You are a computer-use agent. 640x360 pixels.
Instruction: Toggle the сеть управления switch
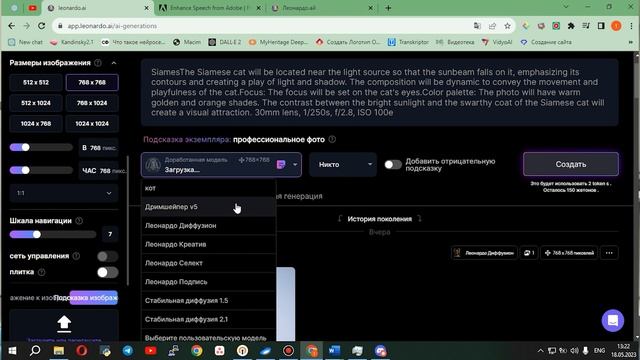click(108, 256)
